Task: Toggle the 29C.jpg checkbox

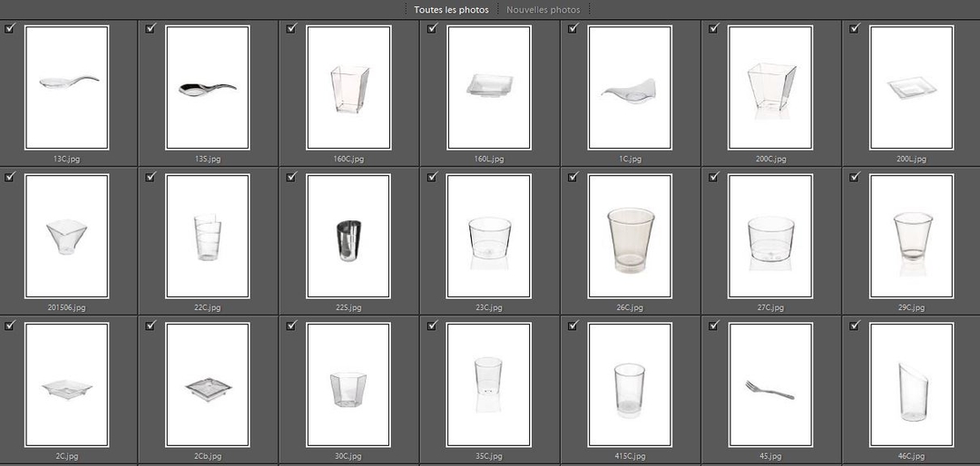Action: point(855,177)
